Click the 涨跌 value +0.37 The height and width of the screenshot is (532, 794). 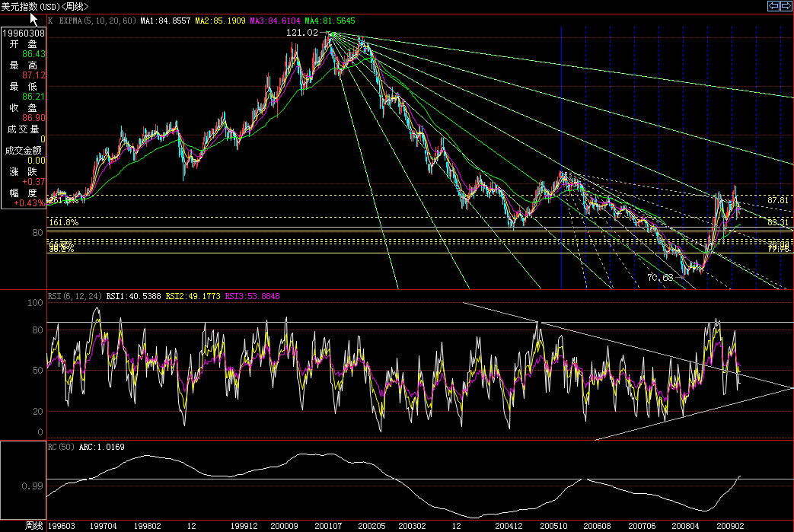(x=34, y=182)
